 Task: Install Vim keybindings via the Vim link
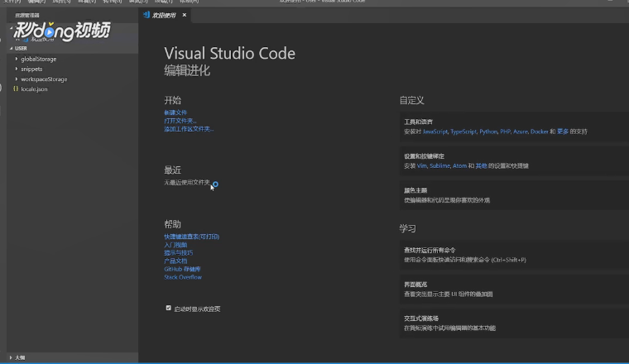(421, 166)
